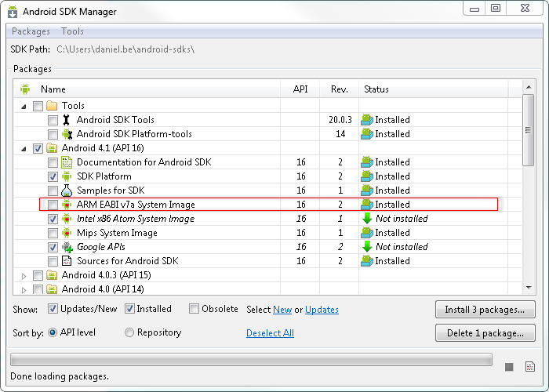Enable the Obsolete checkbox

(x=194, y=309)
